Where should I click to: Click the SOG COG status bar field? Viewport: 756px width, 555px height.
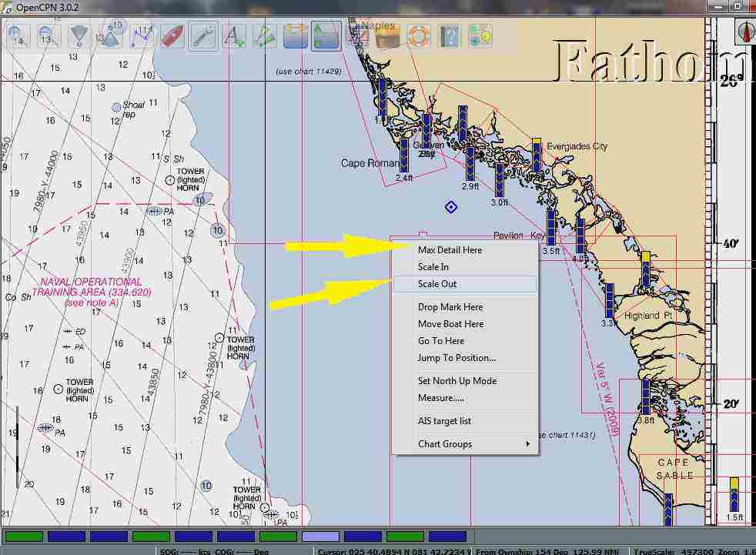pos(234,551)
